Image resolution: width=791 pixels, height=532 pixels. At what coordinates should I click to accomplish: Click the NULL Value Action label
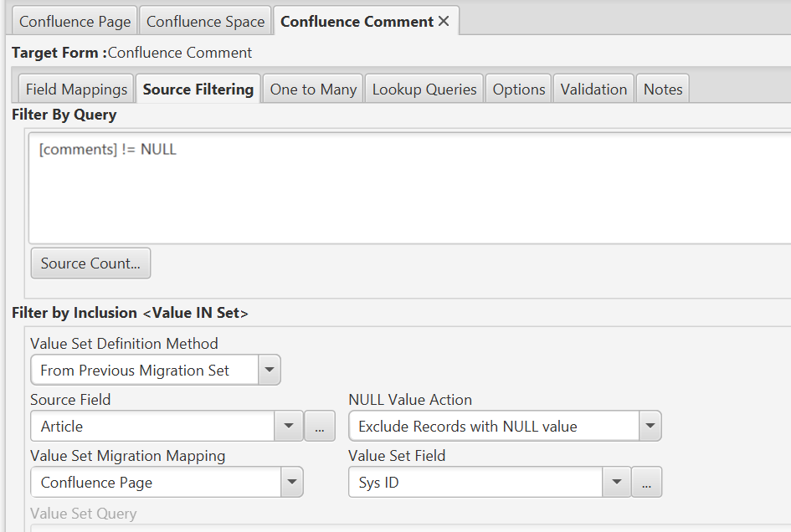click(x=410, y=399)
